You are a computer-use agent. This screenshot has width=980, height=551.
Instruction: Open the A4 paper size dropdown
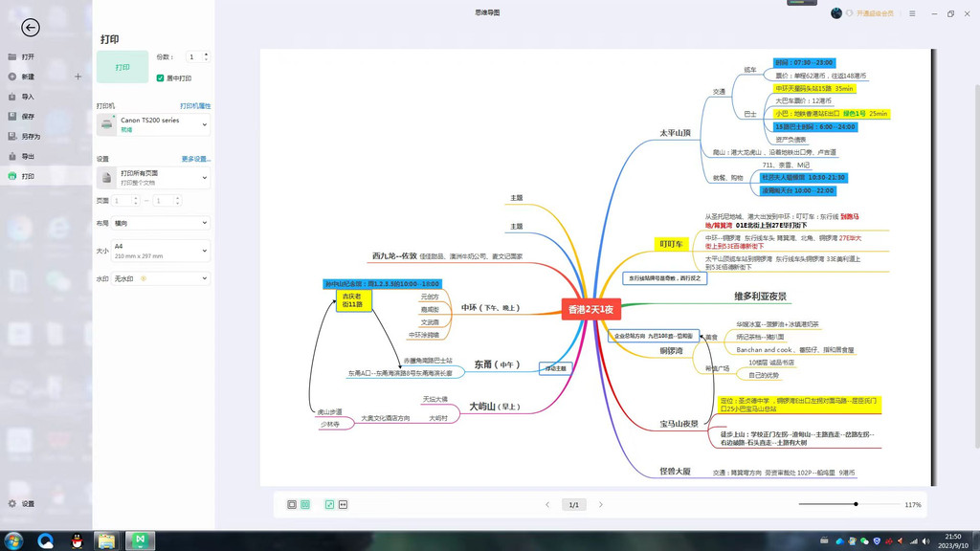204,251
